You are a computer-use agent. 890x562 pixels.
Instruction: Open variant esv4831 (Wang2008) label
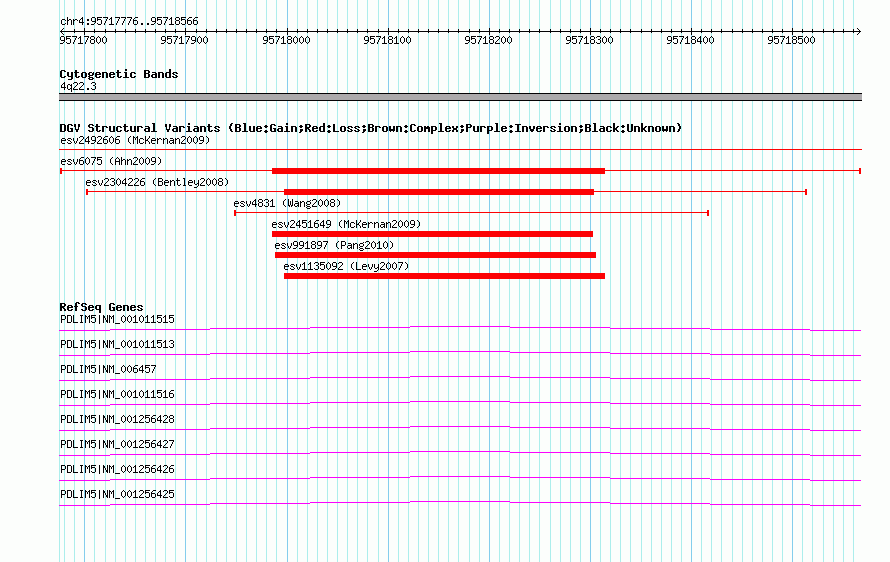[287, 203]
